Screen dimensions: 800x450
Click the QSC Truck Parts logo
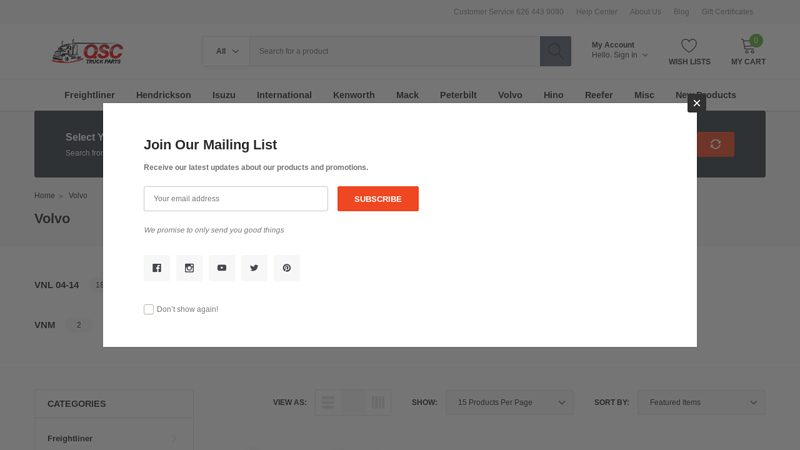[87, 52]
